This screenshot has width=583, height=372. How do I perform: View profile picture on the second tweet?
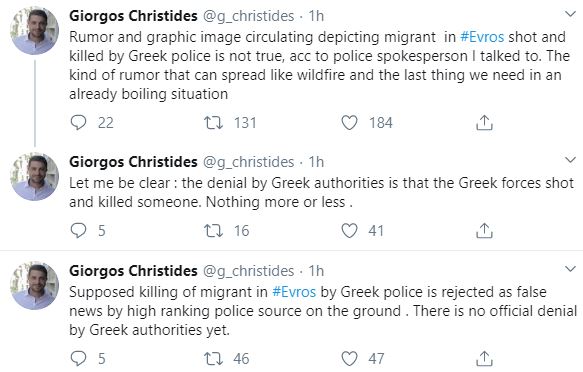tap(35, 177)
